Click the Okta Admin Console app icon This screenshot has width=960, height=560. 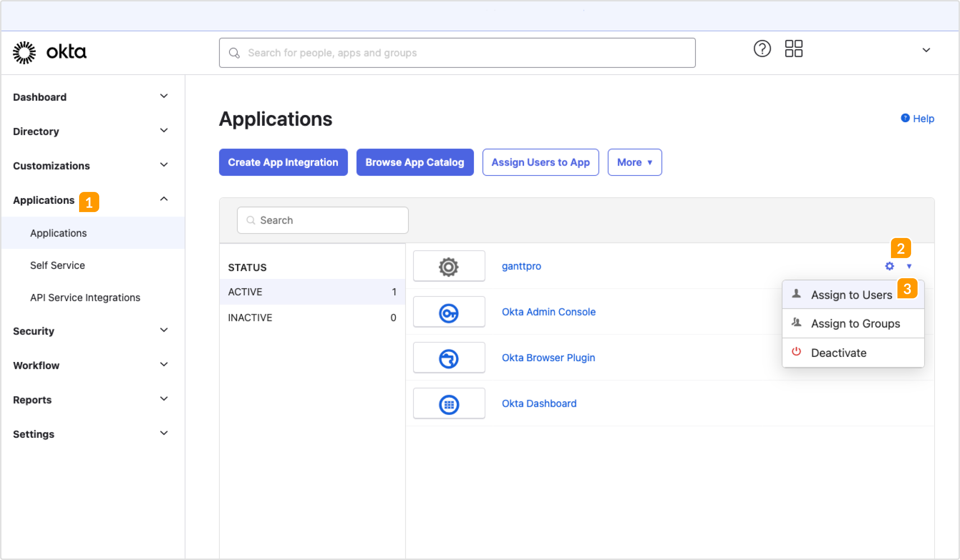coord(449,312)
